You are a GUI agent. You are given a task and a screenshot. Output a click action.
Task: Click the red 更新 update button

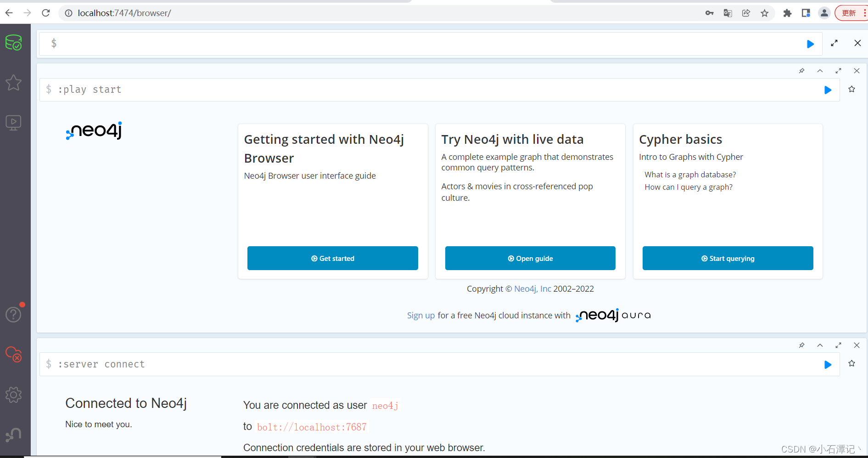pos(850,13)
